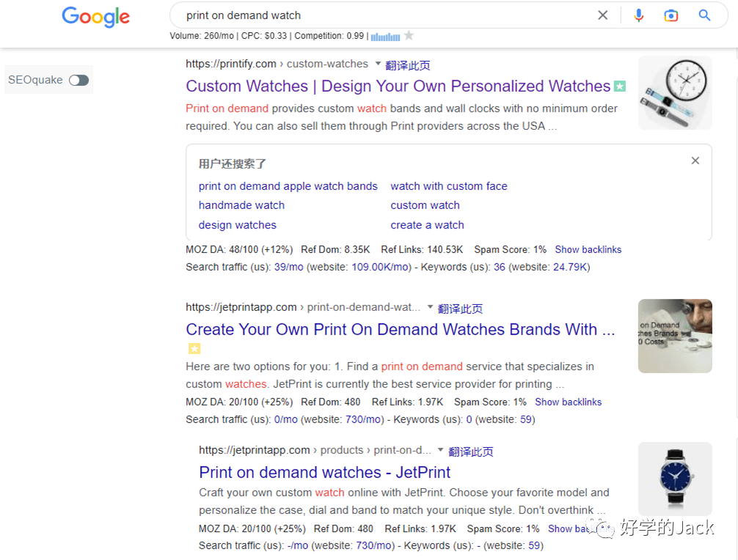Click the Google logo
Viewport: 738px width, 560px height.
[x=95, y=17]
